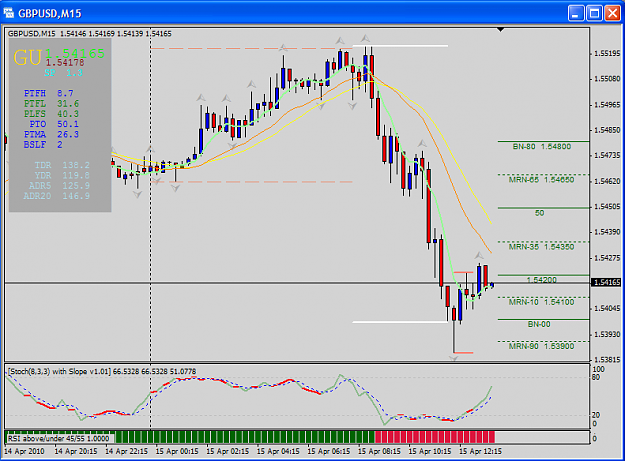Screen dimensions: 625x461
Task: Click the green 50 level label
Action: (x=539, y=213)
